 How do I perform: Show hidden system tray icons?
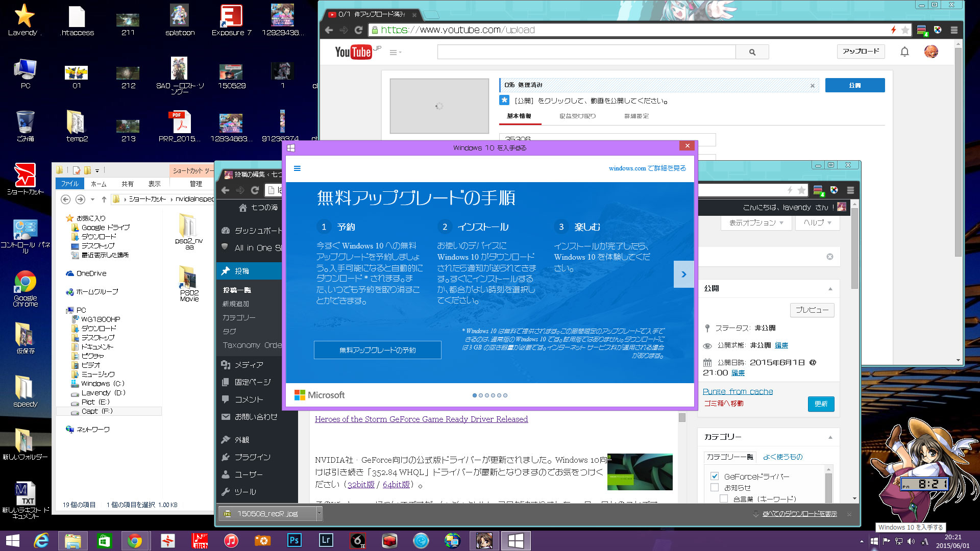click(x=862, y=541)
